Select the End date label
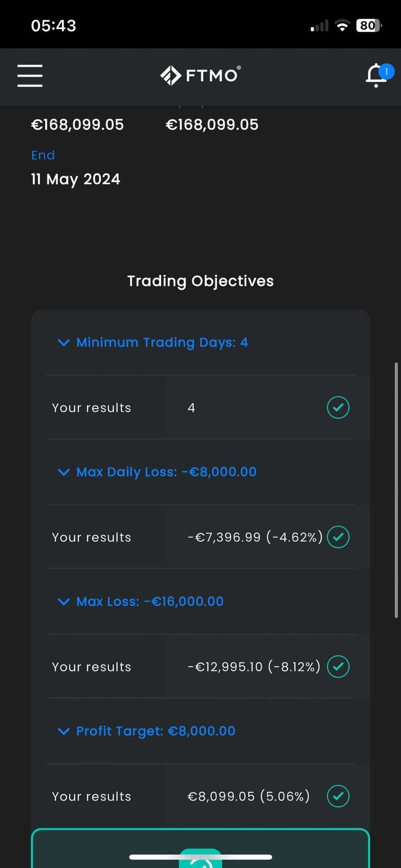The height and width of the screenshot is (868, 401). pyautogui.click(x=43, y=155)
